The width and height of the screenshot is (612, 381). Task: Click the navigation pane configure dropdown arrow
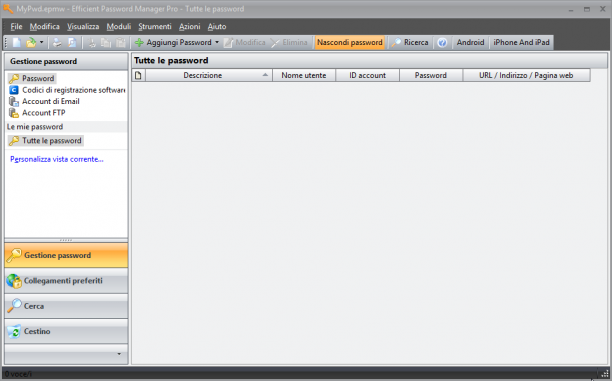119,354
